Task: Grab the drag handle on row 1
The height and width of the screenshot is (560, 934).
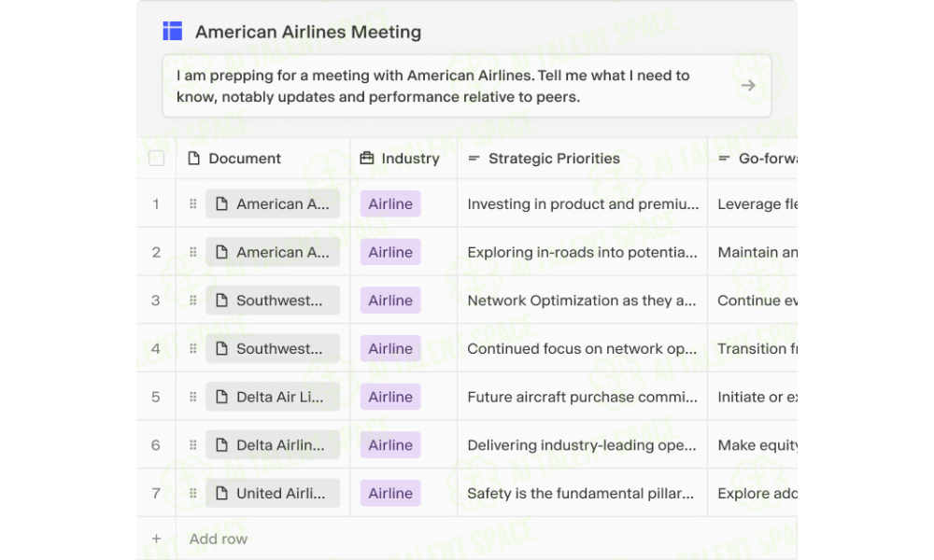Action: pyautogui.click(x=193, y=203)
